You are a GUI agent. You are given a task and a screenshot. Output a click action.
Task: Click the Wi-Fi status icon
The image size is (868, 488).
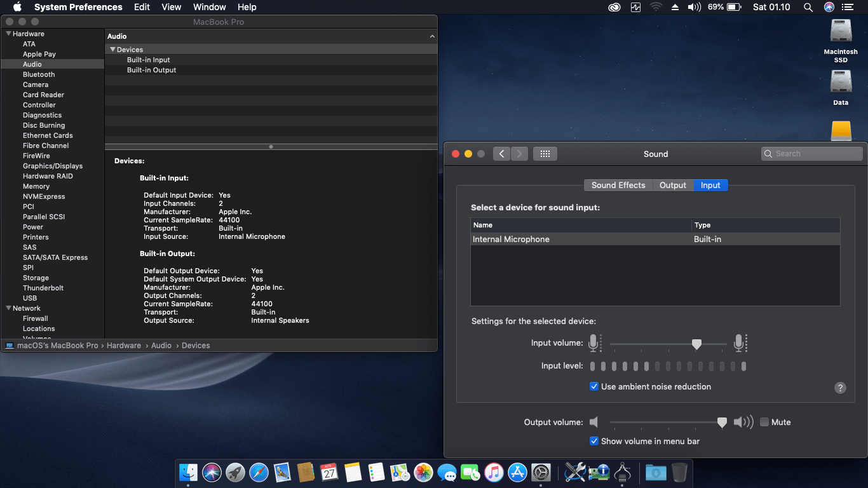[655, 7]
